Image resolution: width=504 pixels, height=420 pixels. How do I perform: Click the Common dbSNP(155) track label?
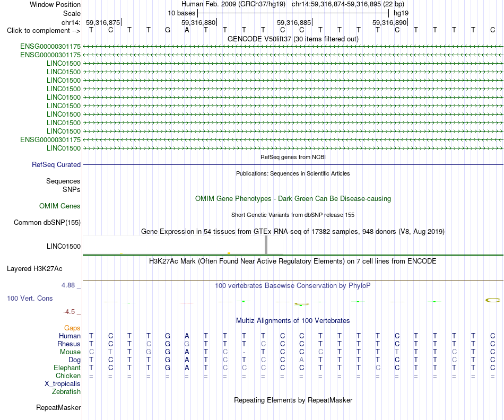(47, 222)
